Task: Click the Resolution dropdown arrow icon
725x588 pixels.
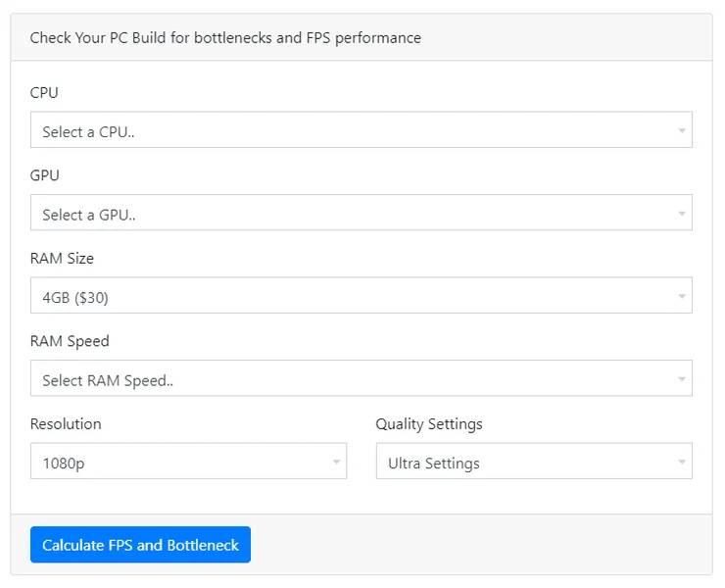Action: [x=336, y=462]
